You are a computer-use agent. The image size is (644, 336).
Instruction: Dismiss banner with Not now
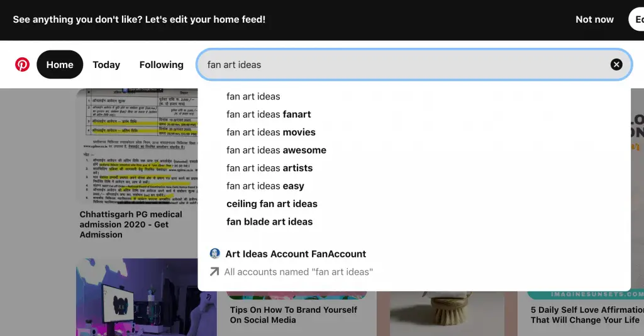(594, 20)
